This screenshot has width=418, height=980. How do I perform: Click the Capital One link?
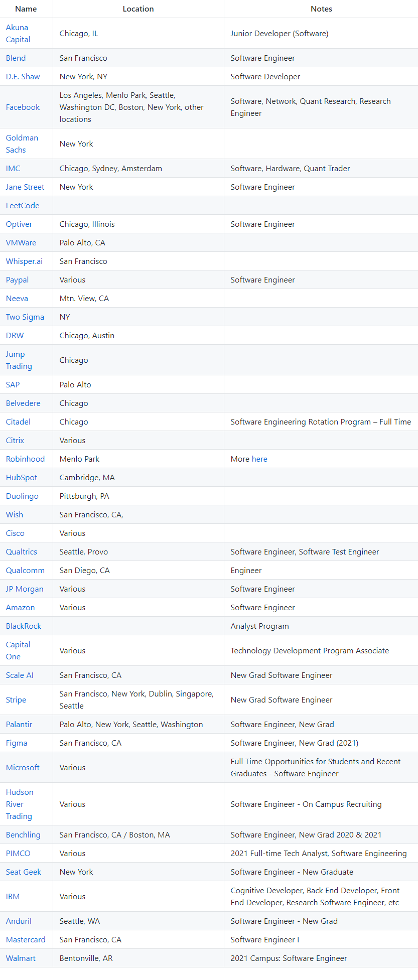pyautogui.click(x=18, y=651)
